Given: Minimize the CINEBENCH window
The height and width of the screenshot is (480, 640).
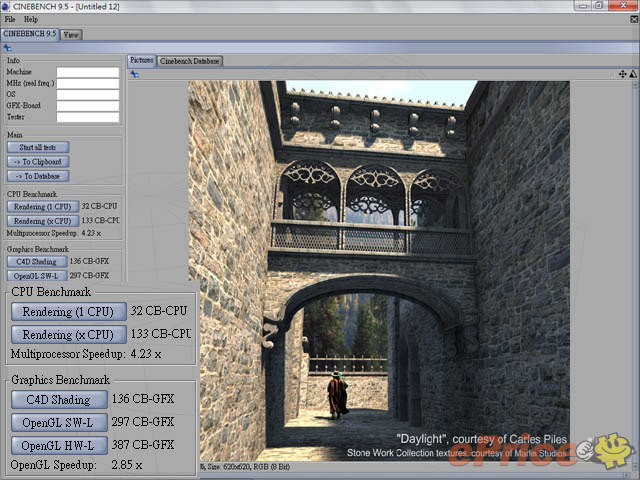Looking at the screenshot, I should coord(583,6).
